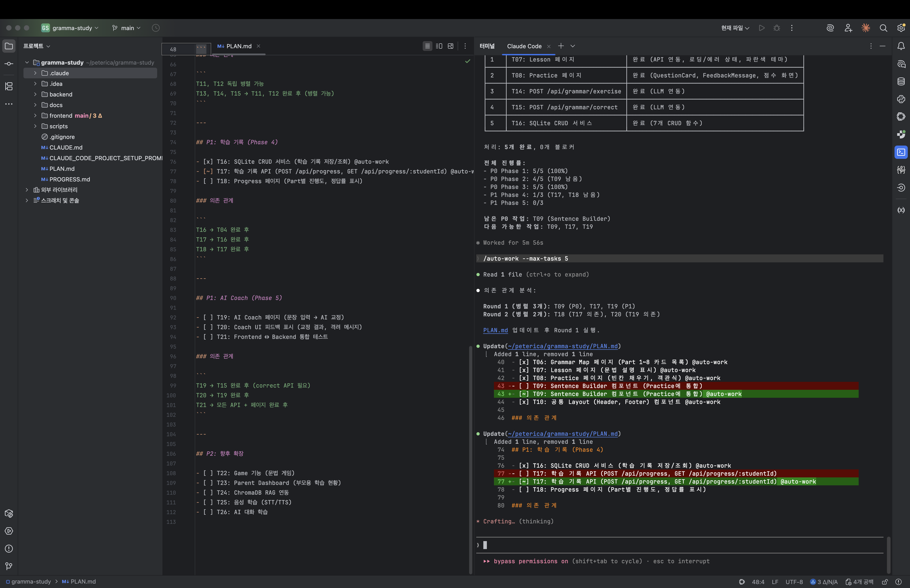Click the PLAN.md link in terminal output
Viewport: 910px width, 588px height.
coord(495,330)
